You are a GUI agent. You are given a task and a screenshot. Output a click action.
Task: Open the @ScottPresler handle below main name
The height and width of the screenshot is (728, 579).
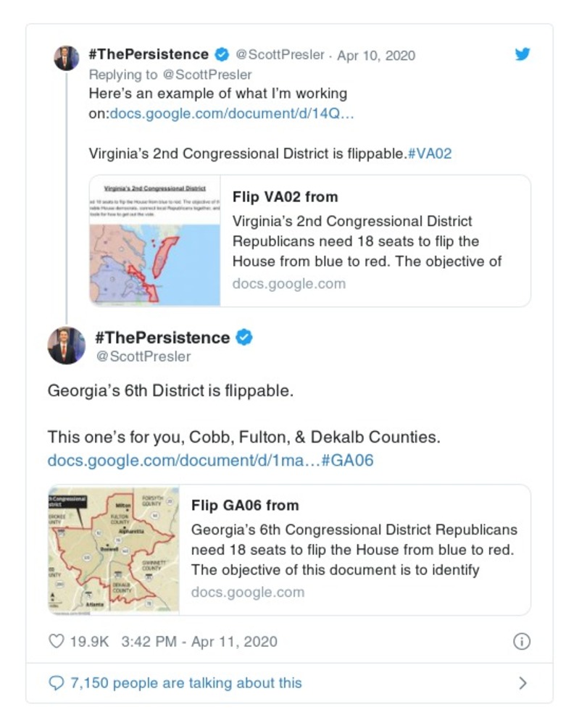pyautogui.click(x=143, y=356)
